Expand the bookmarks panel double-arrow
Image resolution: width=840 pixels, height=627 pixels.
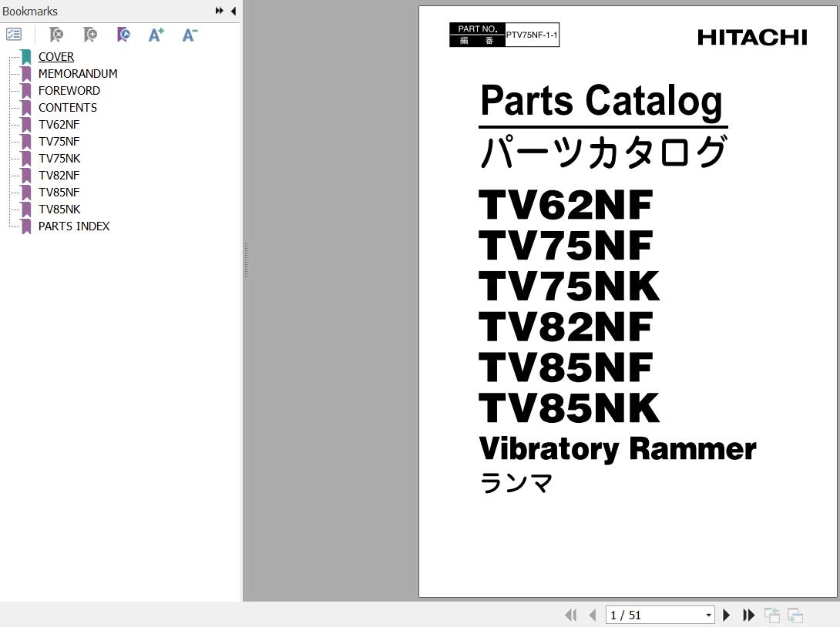point(219,11)
